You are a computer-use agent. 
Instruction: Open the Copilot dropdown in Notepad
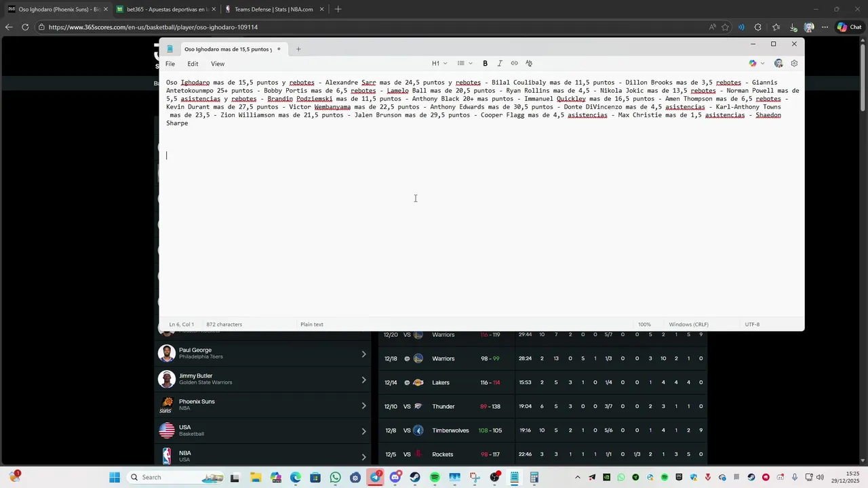756,63
